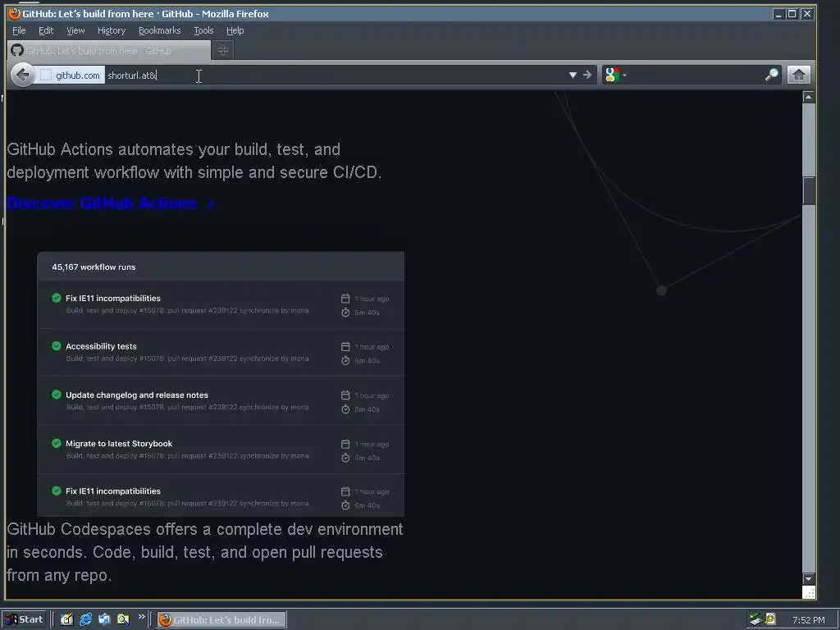Click the vertical scrollbar thumb
The height and width of the screenshot is (630, 840).
pyautogui.click(x=808, y=190)
